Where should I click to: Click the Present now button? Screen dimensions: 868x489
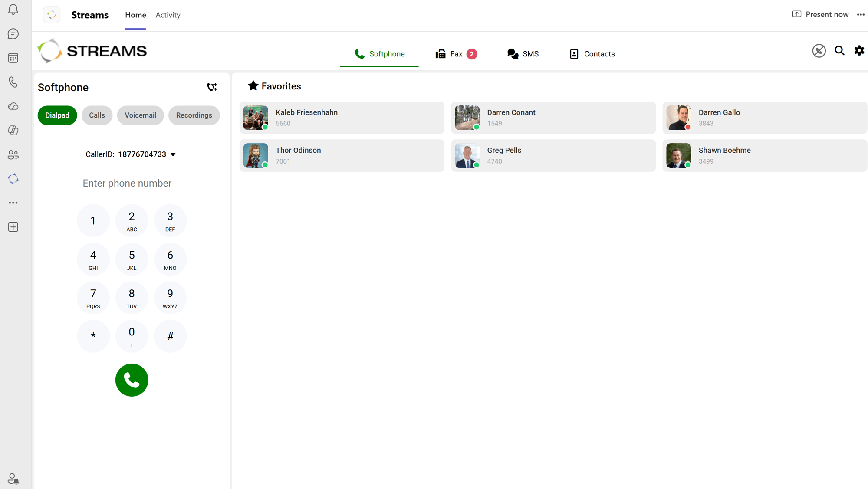coord(820,14)
